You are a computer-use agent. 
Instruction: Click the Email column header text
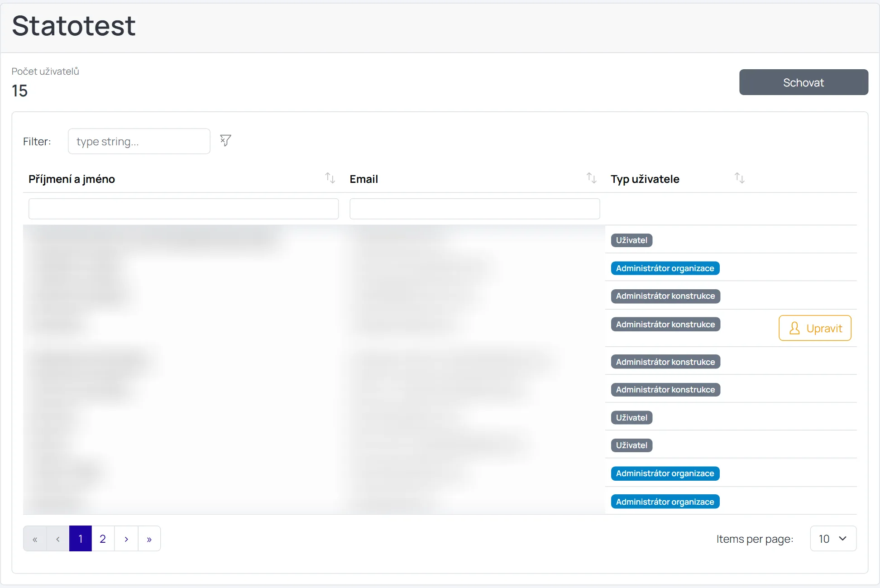(x=363, y=179)
